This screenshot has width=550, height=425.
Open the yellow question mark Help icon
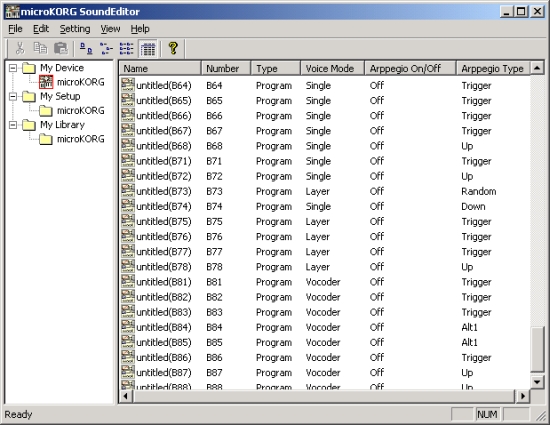click(x=173, y=48)
